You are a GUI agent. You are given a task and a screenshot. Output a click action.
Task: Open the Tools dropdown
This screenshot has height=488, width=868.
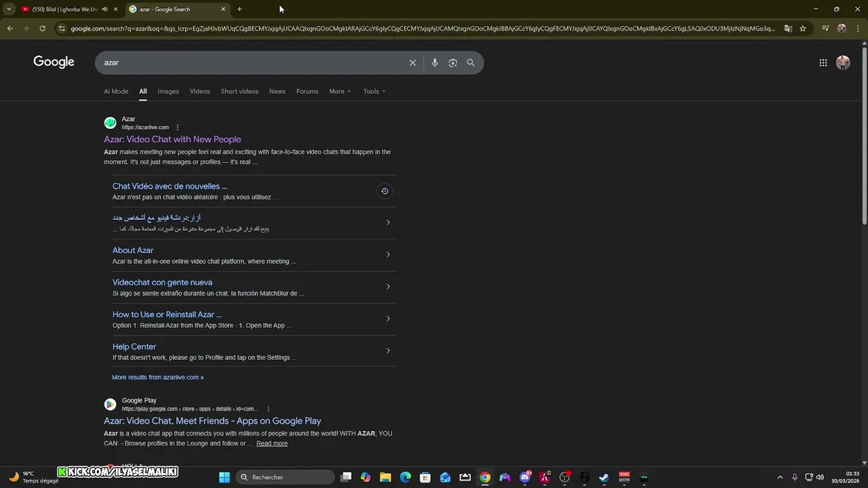[x=374, y=91]
